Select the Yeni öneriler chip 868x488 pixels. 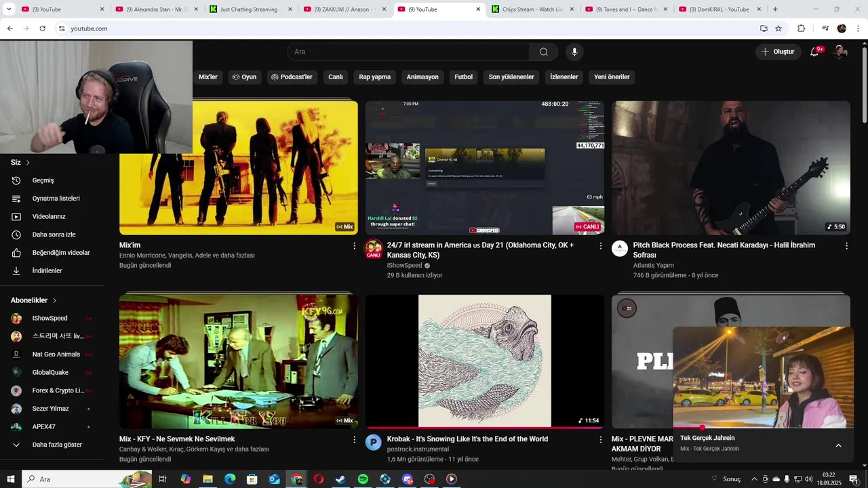pyautogui.click(x=612, y=77)
